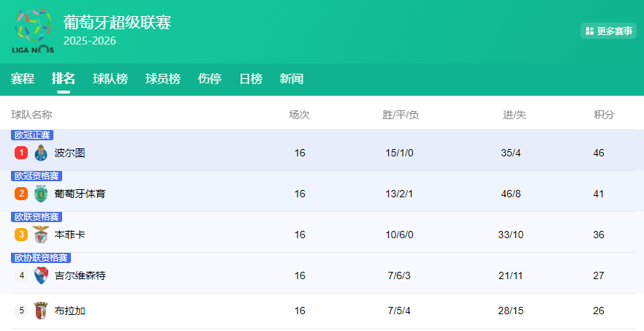
Task: Click the 积分 column header
Action: click(604, 115)
